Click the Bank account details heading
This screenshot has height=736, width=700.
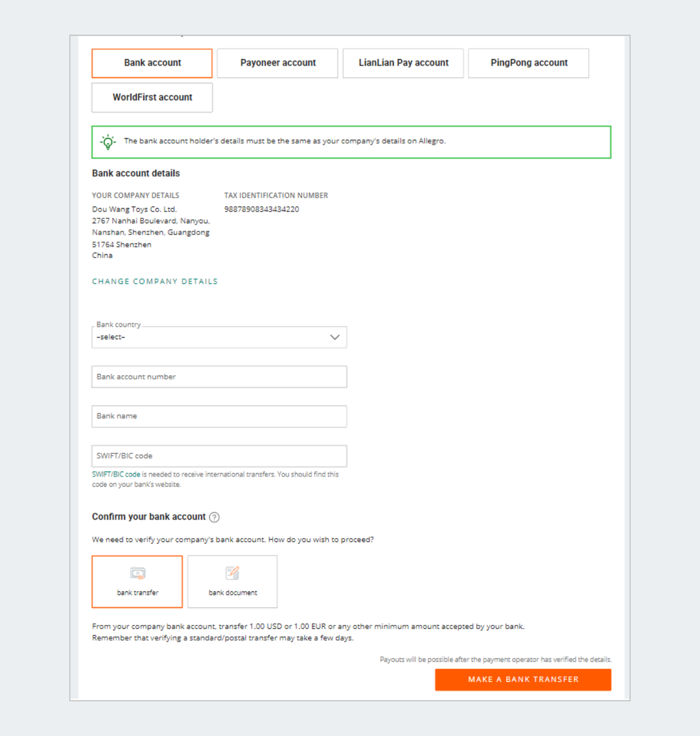(x=136, y=174)
